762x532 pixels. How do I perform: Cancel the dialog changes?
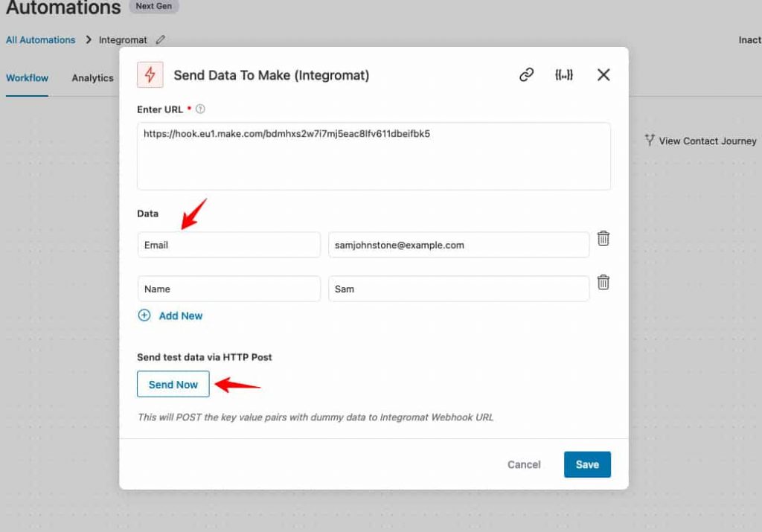pos(524,464)
